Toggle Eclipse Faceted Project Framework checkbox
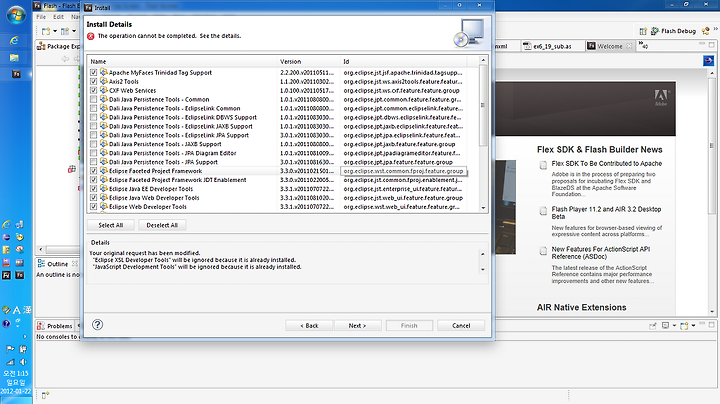 [x=94, y=171]
